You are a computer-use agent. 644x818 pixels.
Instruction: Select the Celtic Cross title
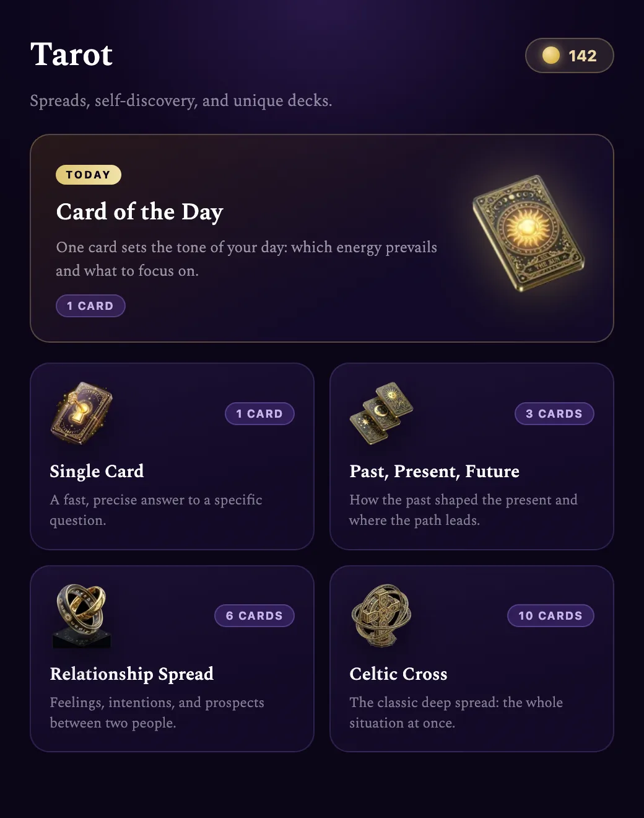click(398, 674)
